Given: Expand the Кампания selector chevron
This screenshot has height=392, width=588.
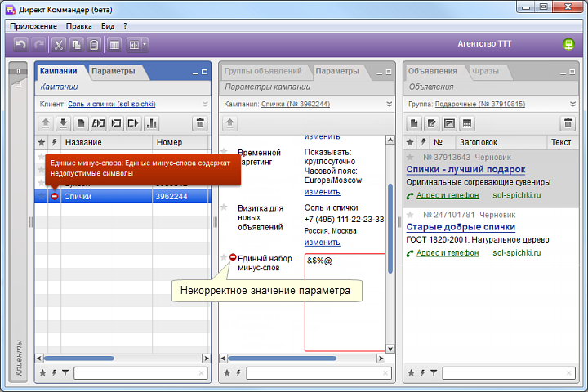Looking at the screenshot, I should [x=390, y=104].
